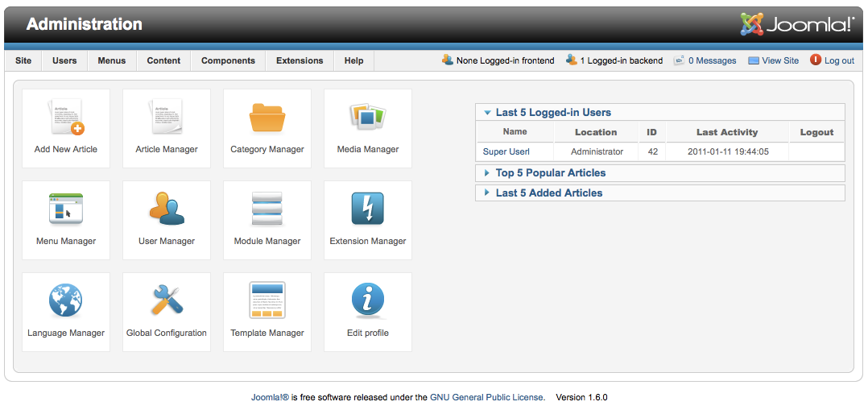This screenshot has height=410, width=868.
Task: Open the Extension Manager lightning icon
Action: coord(367,209)
